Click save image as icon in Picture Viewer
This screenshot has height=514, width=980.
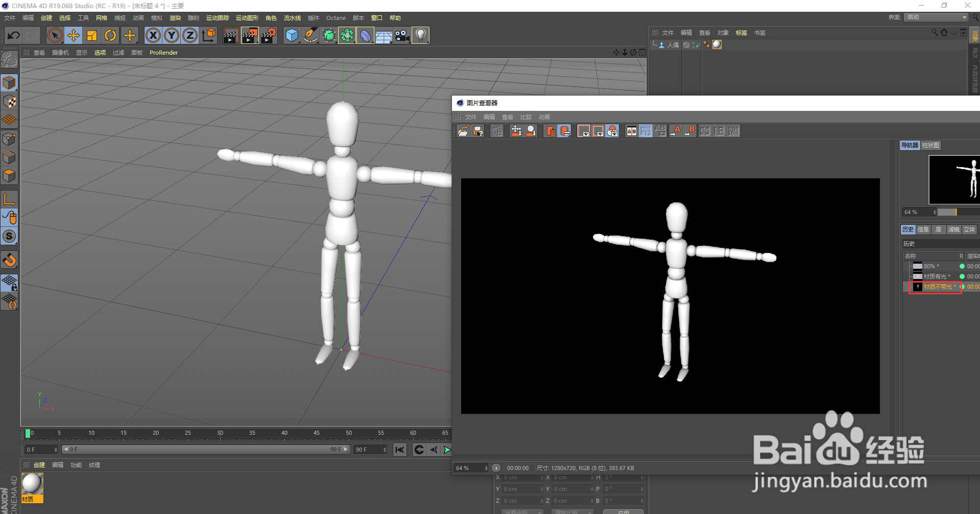click(x=478, y=131)
